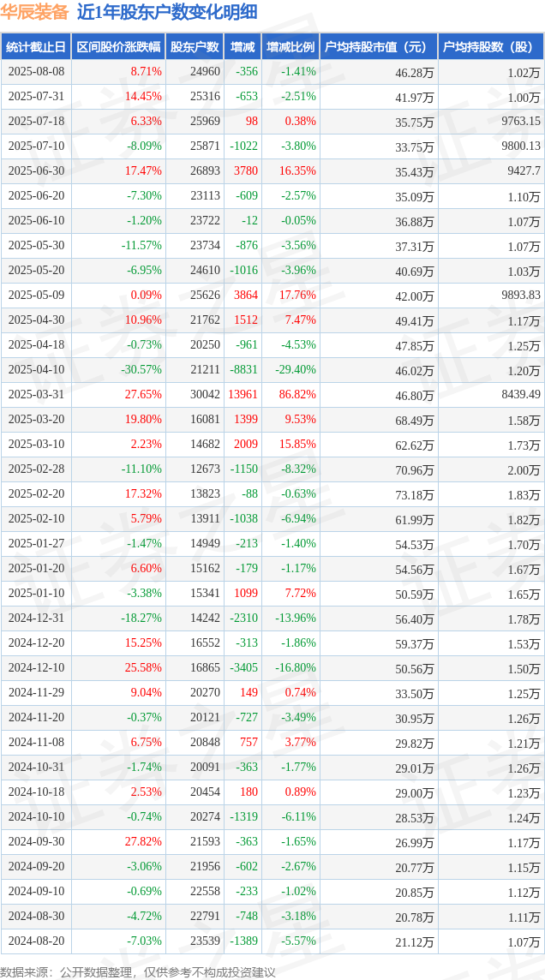Click the 户均持股市值（元） column header
Image resolution: width=545 pixels, height=980 pixels.
(379, 47)
